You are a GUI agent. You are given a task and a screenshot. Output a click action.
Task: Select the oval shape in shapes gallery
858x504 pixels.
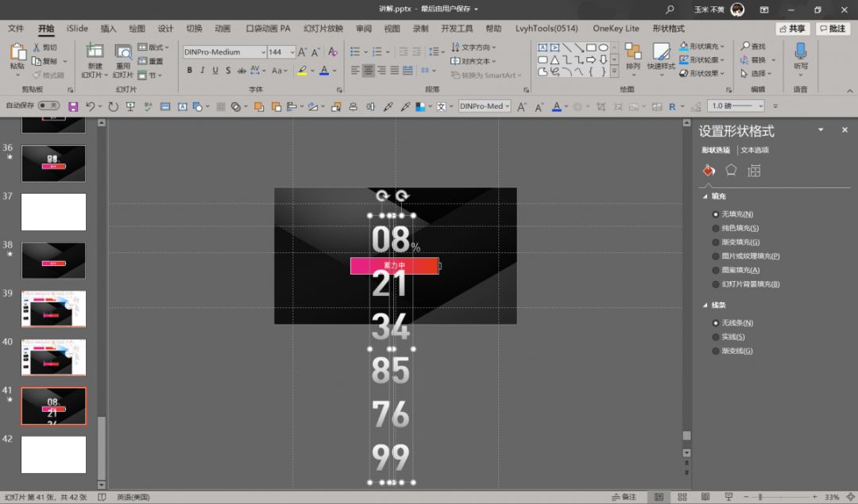603,48
